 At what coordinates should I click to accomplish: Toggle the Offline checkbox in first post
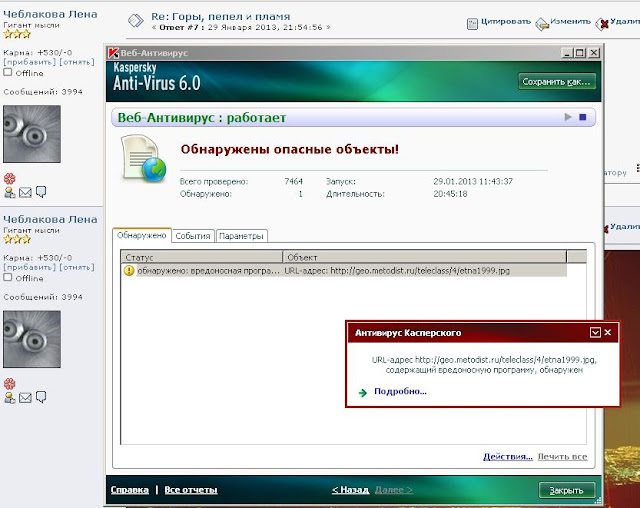point(8,72)
